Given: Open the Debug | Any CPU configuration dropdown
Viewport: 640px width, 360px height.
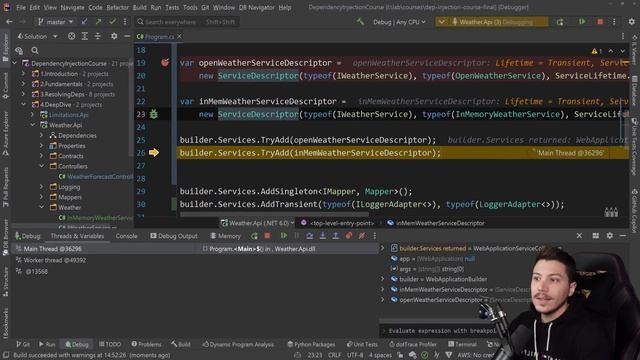Looking at the screenshot, I should 399,22.
